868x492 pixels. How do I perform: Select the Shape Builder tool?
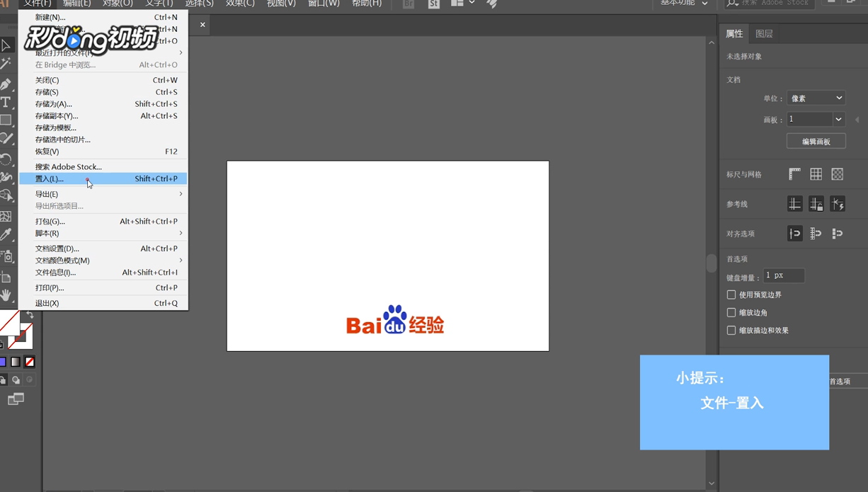[x=6, y=196]
